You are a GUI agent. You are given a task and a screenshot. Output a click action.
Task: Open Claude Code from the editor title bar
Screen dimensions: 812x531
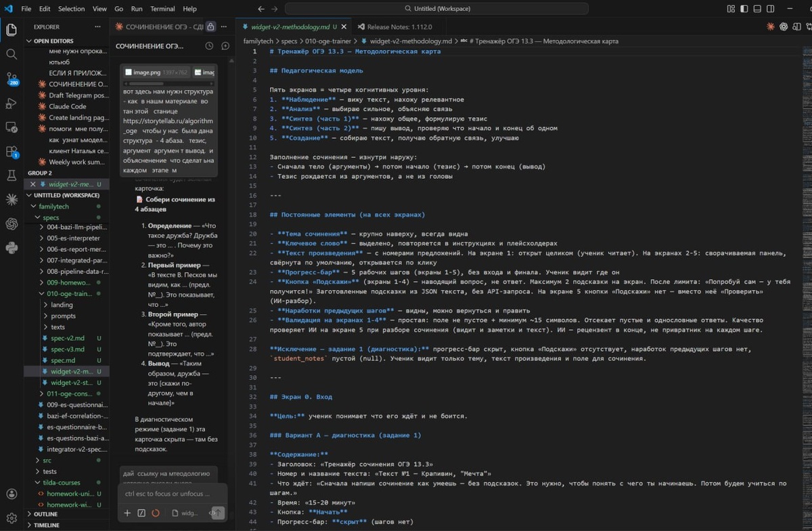(771, 27)
